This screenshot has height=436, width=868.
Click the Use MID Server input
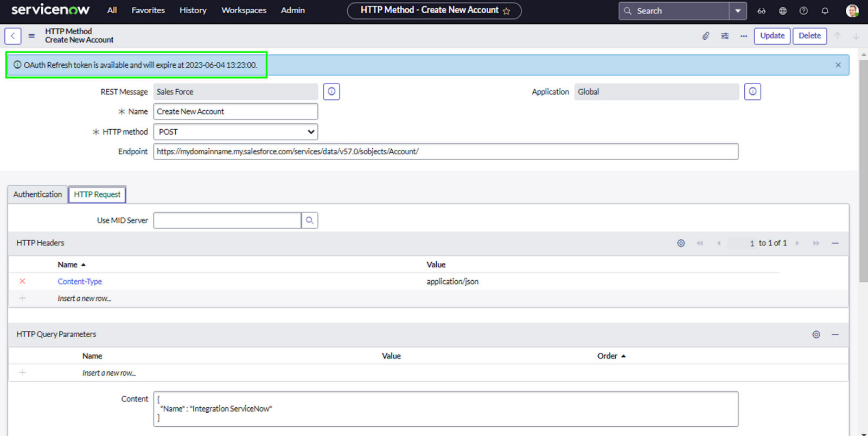[227, 220]
